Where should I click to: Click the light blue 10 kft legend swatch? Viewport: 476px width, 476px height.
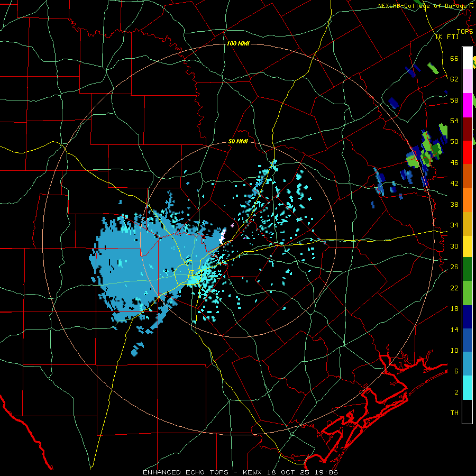point(467,364)
